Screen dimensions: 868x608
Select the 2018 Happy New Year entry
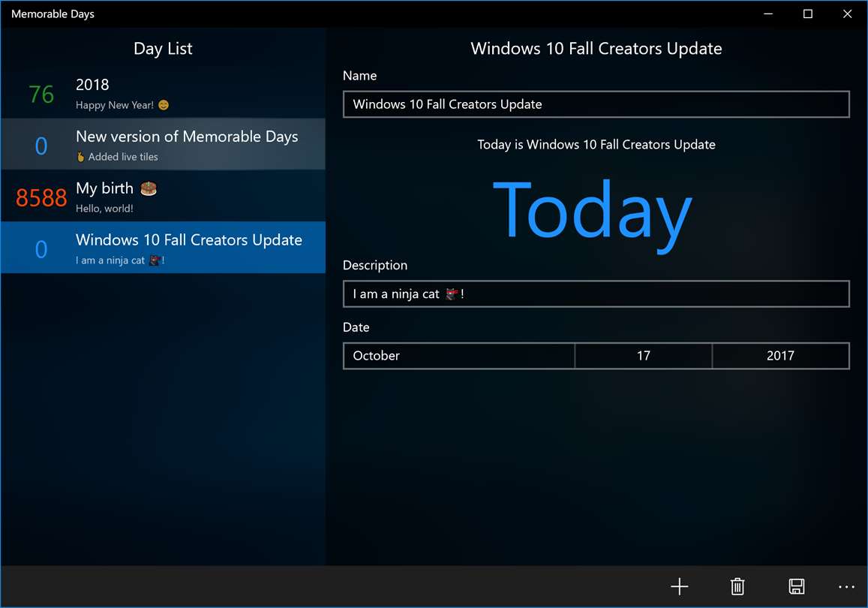point(164,92)
